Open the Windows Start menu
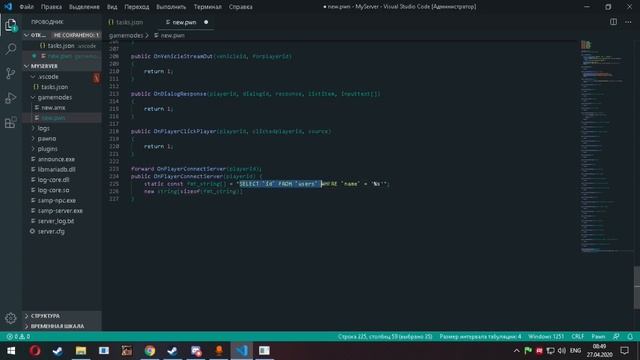 coord(11,351)
